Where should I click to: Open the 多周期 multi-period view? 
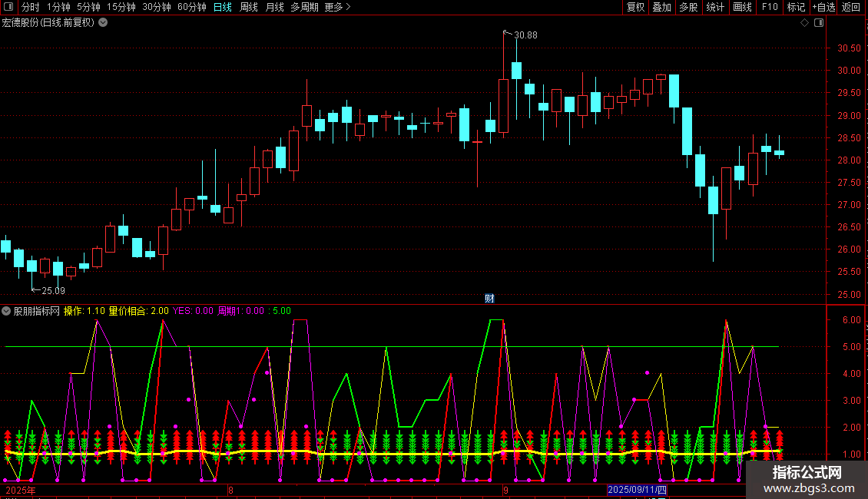[304, 7]
